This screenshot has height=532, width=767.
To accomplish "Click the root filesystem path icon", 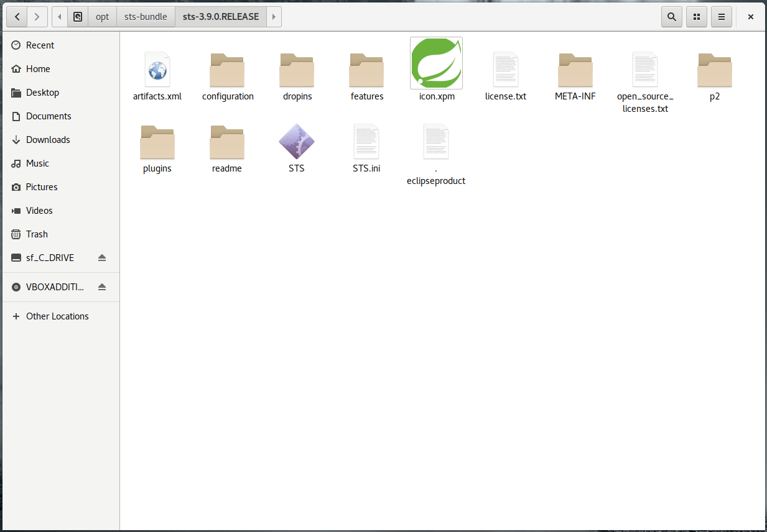I will coord(78,17).
